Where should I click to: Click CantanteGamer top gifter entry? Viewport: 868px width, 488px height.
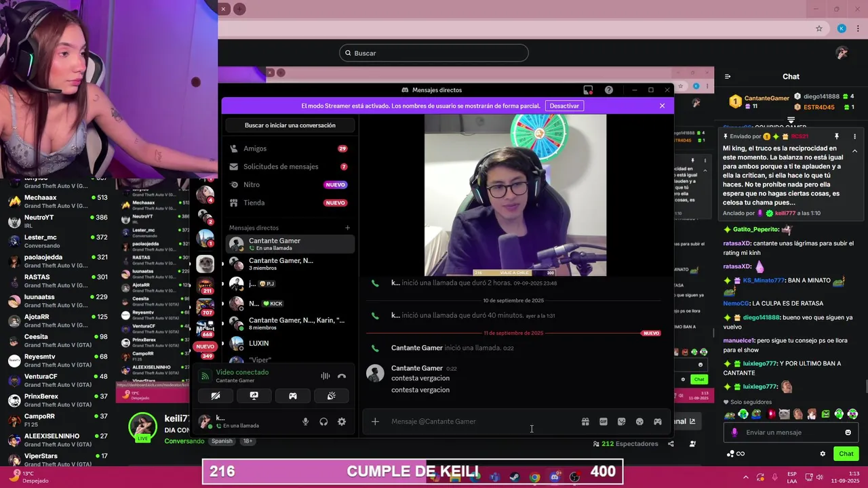coord(759,102)
